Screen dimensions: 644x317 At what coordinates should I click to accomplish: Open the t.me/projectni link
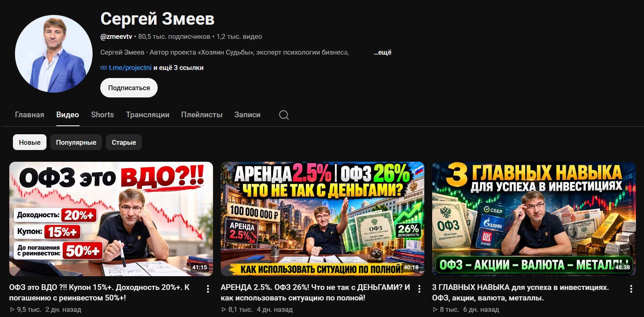[x=130, y=68]
